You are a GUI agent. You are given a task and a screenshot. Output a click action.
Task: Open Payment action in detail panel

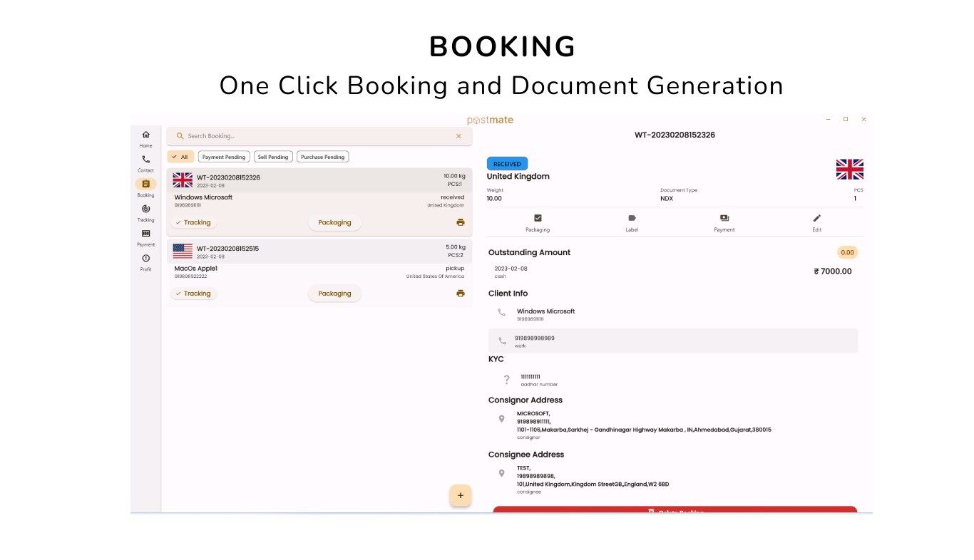click(x=724, y=223)
